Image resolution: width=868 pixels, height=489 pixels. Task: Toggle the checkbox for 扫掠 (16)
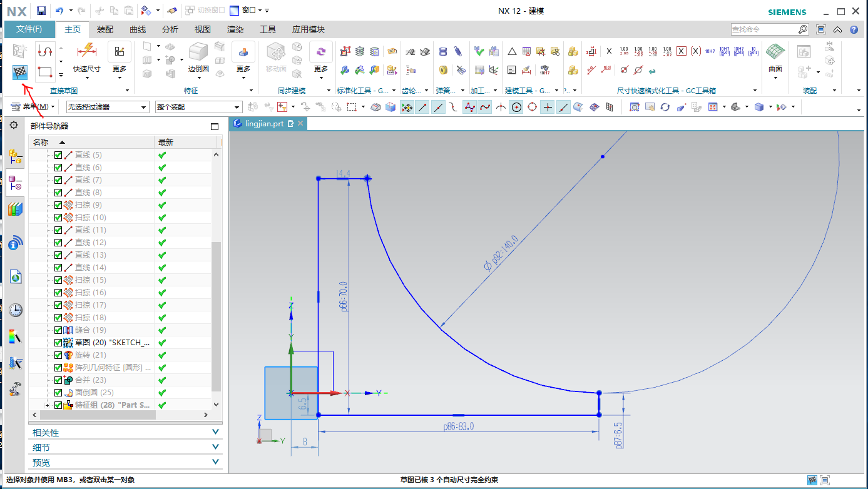(58, 293)
